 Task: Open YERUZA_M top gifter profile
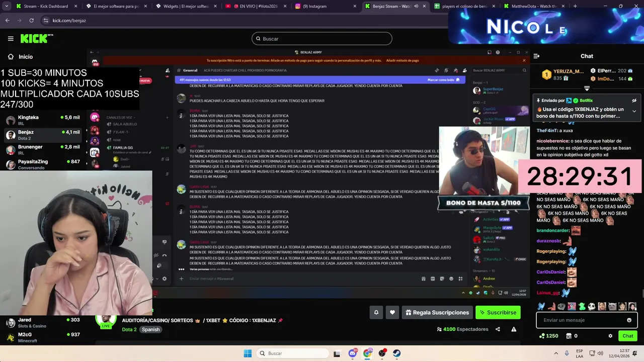pos(562,75)
